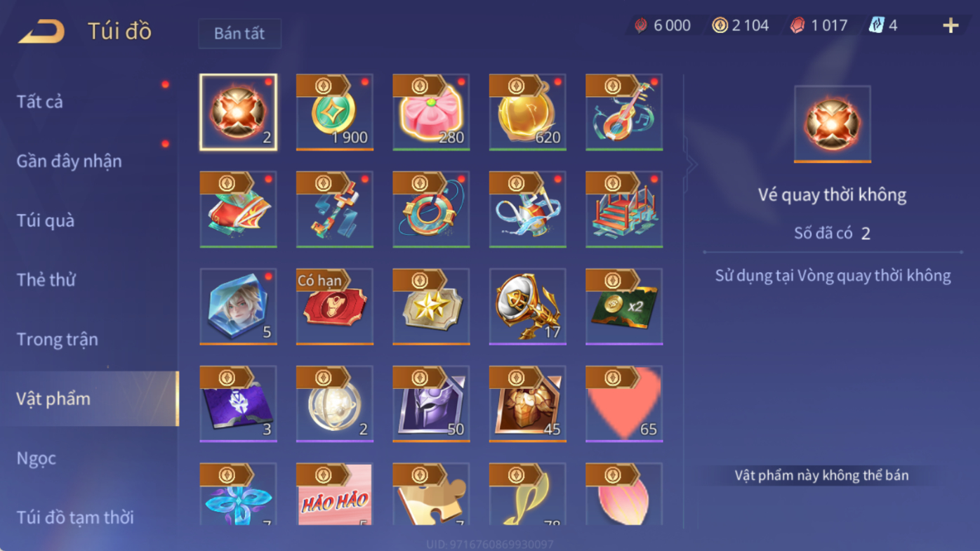The height and width of the screenshot is (551, 980).
Task: Choose the pink flower cake item
Action: click(431, 112)
